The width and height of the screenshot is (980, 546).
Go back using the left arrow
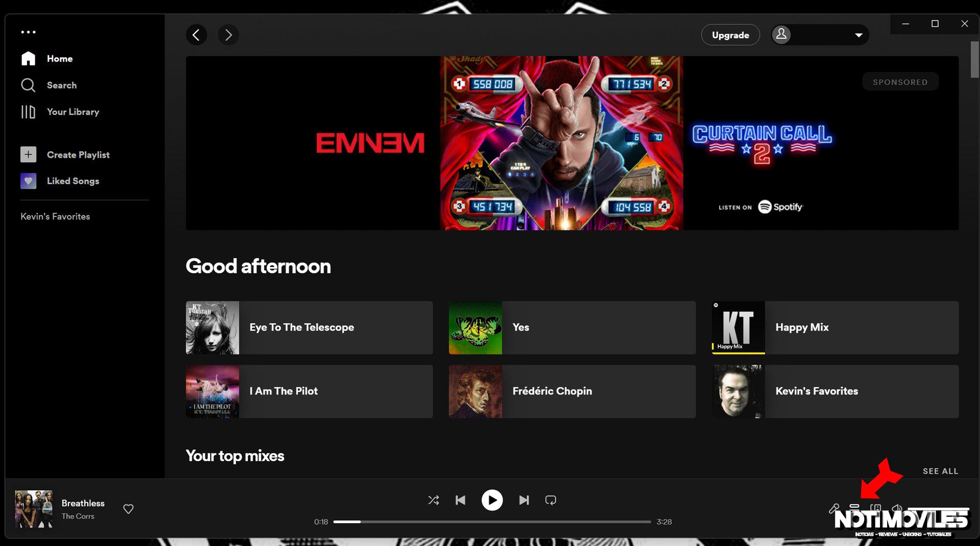click(197, 35)
